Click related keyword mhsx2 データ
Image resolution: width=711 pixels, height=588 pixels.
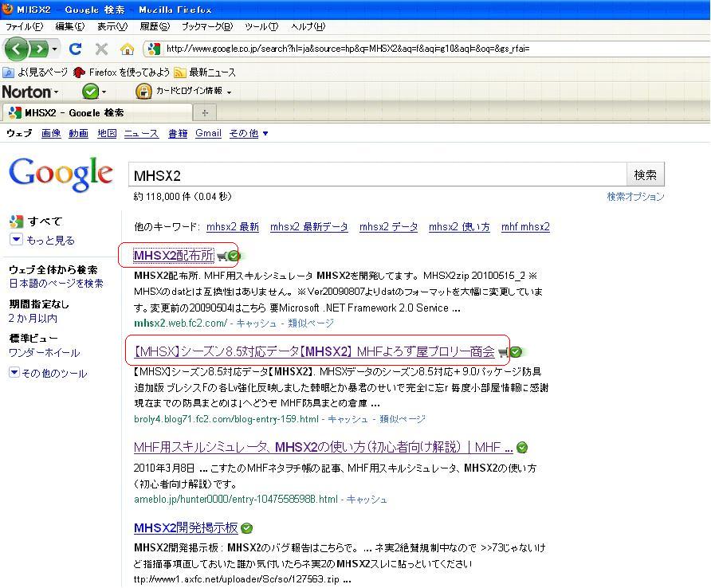click(389, 227)
